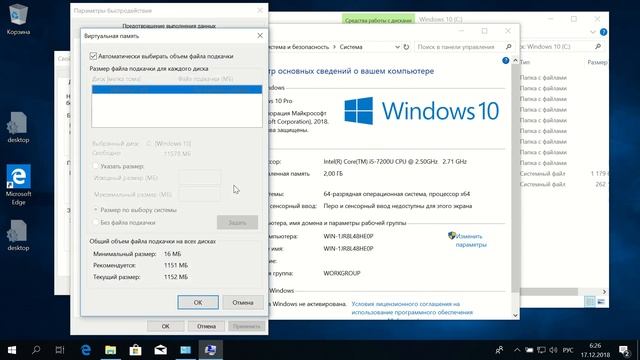
Task: Switch to the Control Panel taskbar window
Action: (186, 350)
